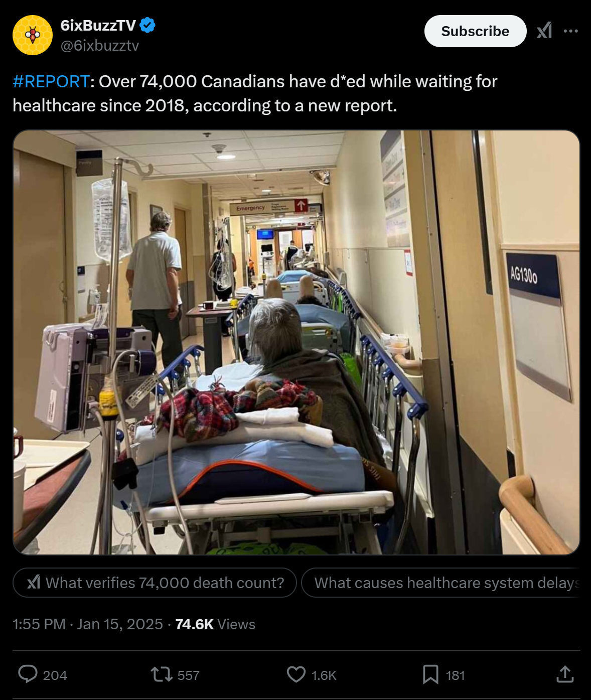The width and height of the screenshot is (591, 700).
Task: Open the three-dot more options menu
Action: coord(570,31)
